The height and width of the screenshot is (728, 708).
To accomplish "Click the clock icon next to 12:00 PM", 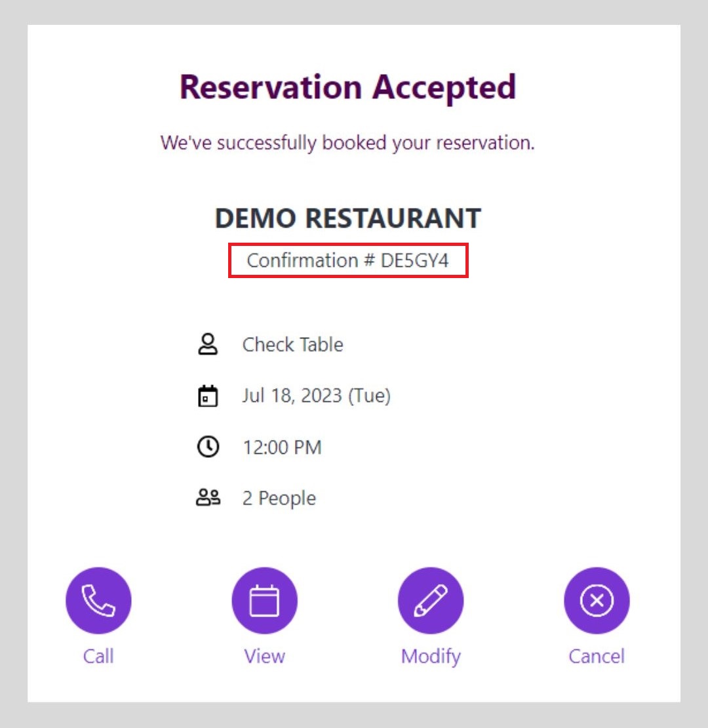I will click(x=208, y=447).
